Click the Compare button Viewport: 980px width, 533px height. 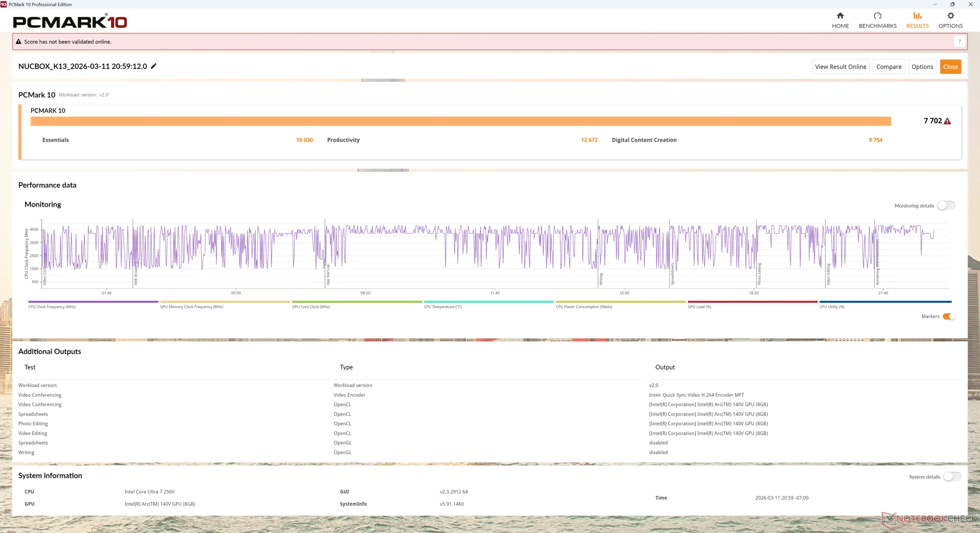click(889, 67)
